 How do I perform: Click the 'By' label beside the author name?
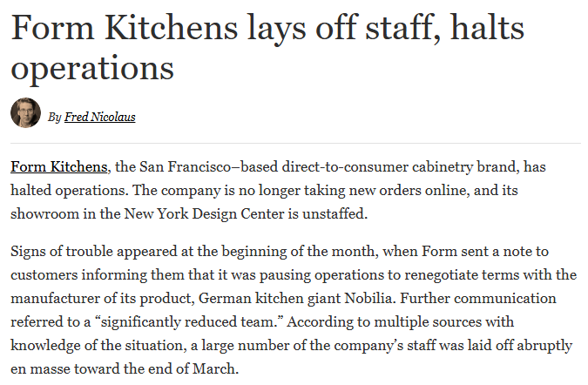coord(54,118)
